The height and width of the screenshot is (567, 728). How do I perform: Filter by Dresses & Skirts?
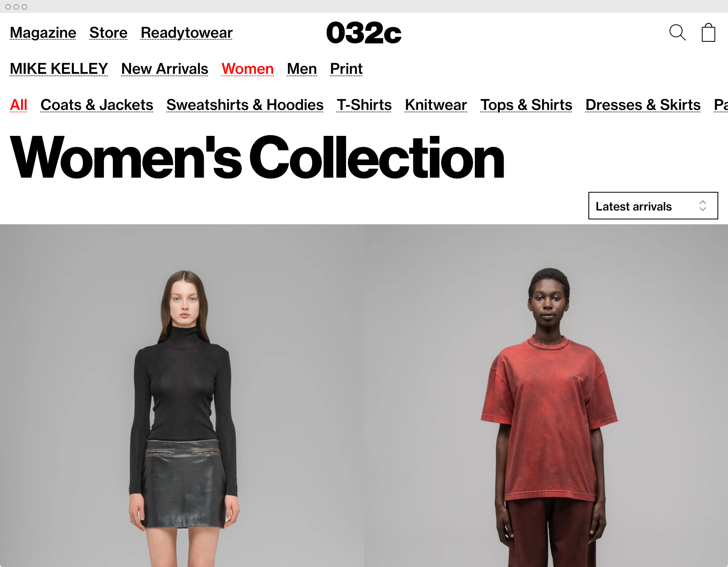pos(643,105)
